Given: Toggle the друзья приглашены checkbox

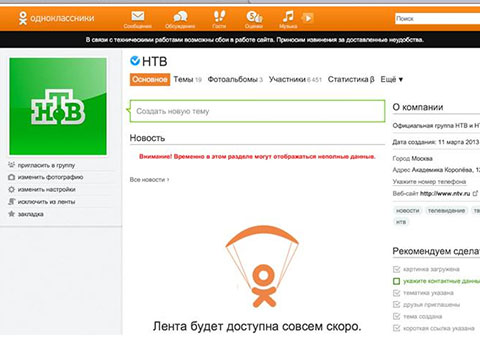Looking at the screenshot, I should coord(396,304).
